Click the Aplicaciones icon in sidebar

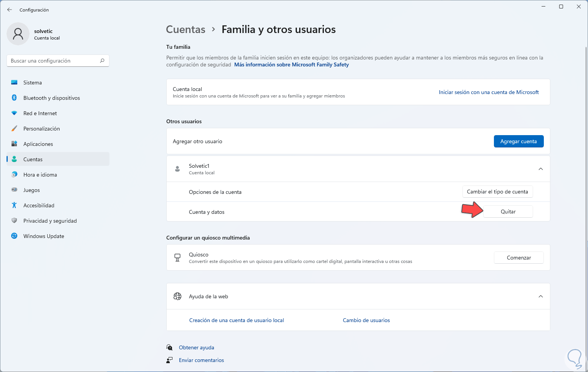(x=14, y=144)
